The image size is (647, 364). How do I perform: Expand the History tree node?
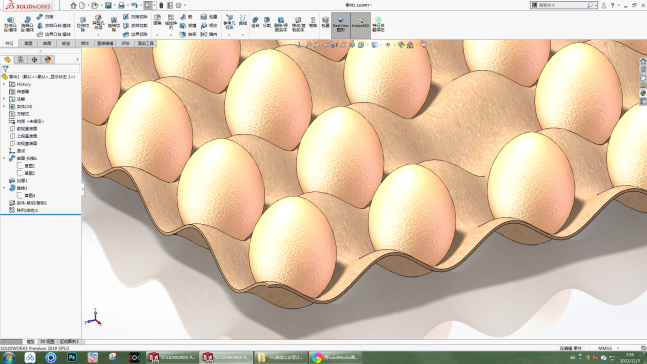pyautogui.click(x=4, y=84)
